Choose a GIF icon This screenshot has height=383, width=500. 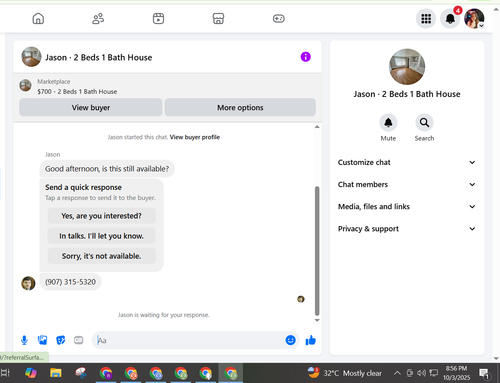(x=79, y=340)
